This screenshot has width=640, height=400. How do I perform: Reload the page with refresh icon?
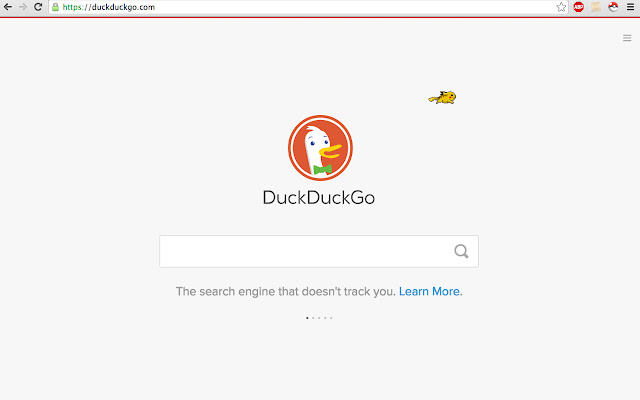tap(38, 7)
